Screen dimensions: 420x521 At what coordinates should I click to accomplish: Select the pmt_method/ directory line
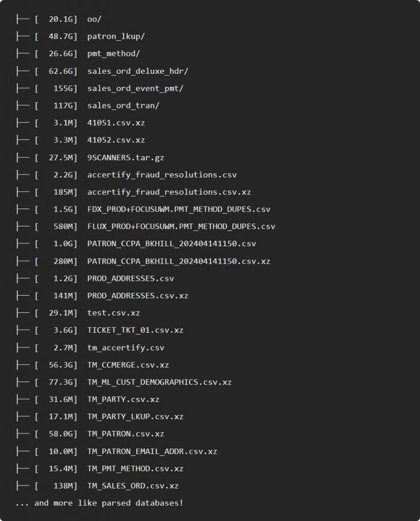pyautogui.click(x=113, y=54)
